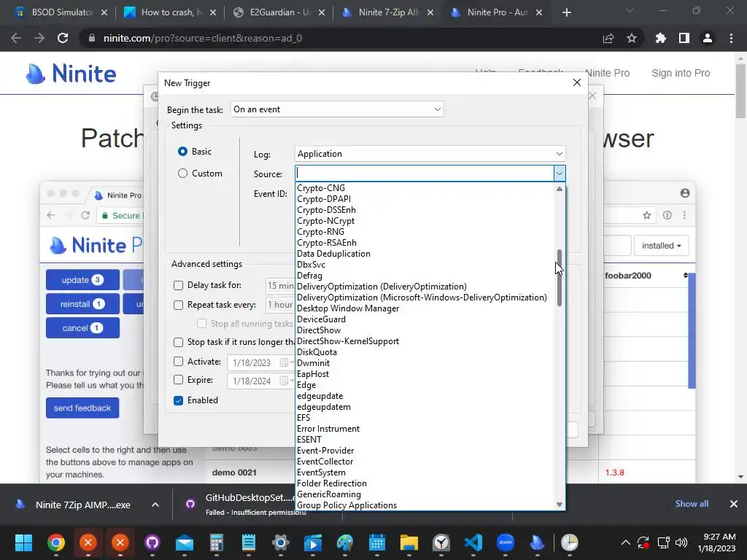Open Chrome profile avatar

pos(708,38)
